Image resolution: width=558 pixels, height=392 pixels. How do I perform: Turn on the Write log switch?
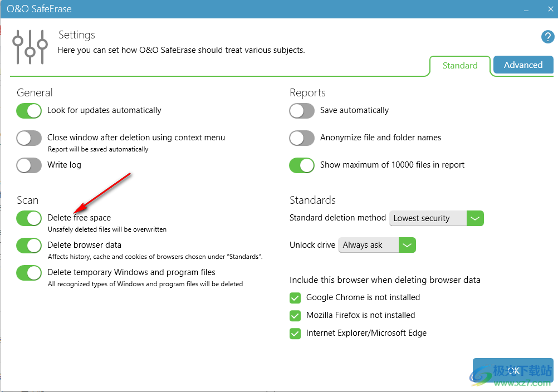(x=29, y=165)
